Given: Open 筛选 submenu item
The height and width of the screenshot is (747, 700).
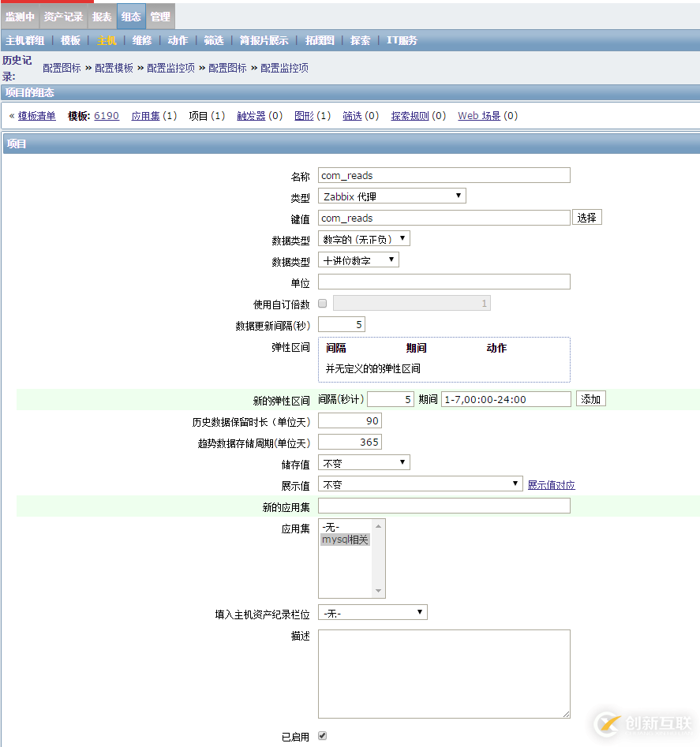Looking at the screenshot, I should (x=214, y=40).
